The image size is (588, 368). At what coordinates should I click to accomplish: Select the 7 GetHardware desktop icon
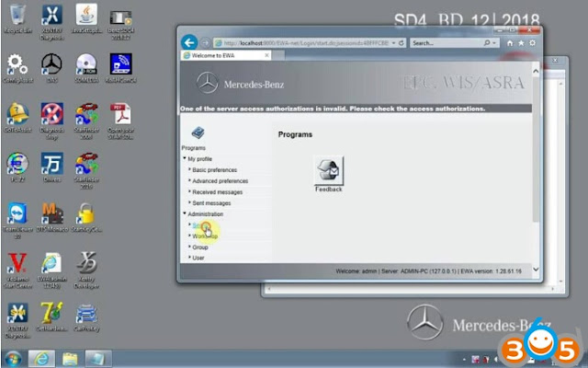click(51, 316)
